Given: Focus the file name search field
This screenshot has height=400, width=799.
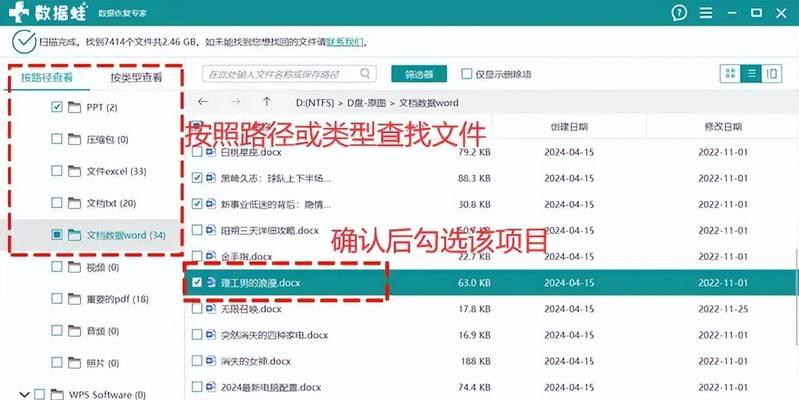Looking at the screenshot, I should click(289, 74).
